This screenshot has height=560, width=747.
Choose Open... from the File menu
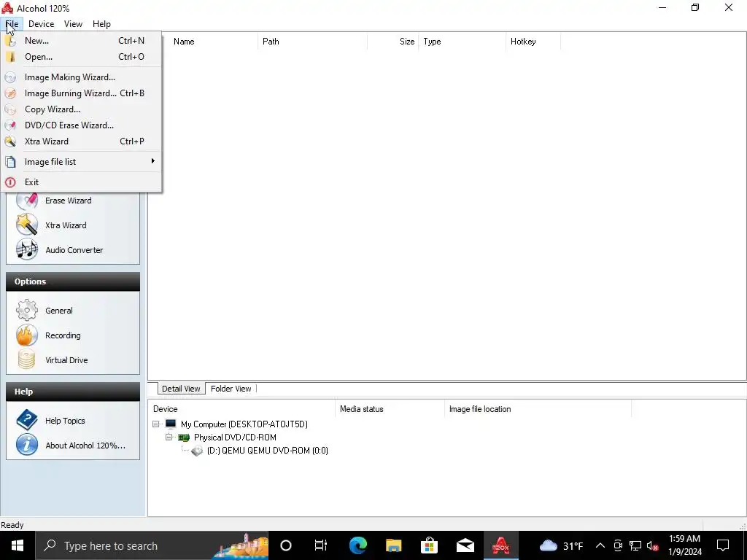82,57
